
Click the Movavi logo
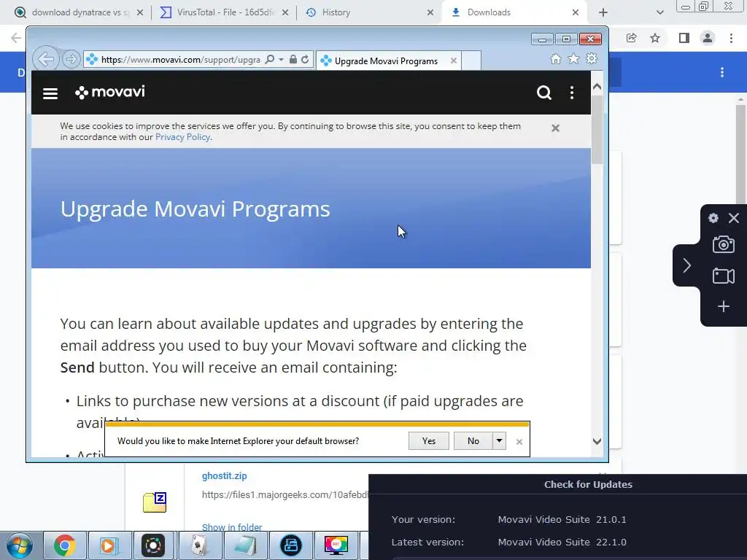[110, 92]
